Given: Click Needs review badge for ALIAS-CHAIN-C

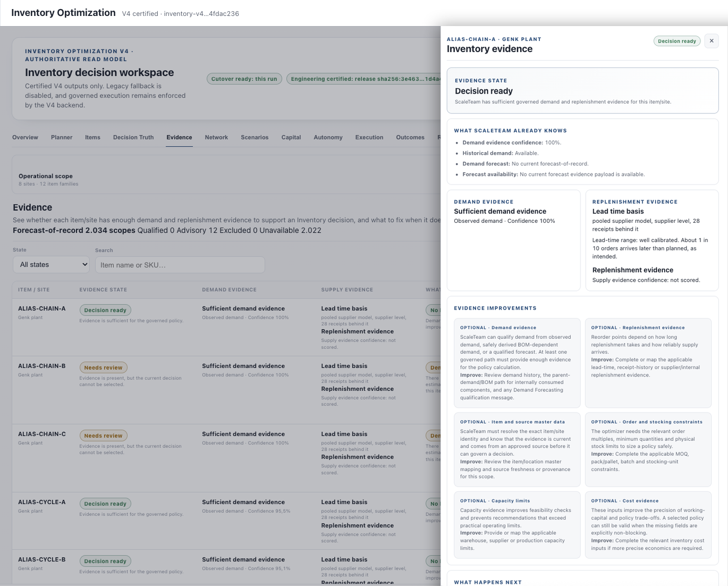Looking at the screenshot, I should 103,436.
